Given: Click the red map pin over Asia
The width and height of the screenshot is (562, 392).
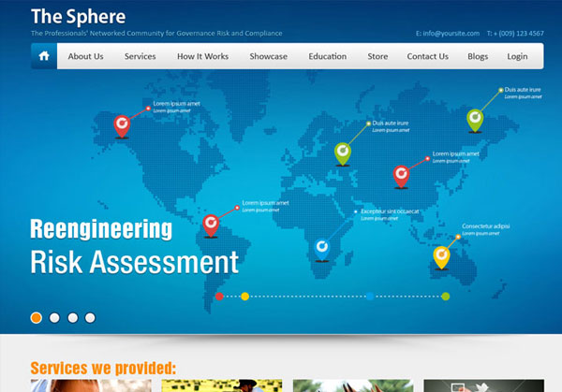Looking at the screenshot, I should (401, 173).
